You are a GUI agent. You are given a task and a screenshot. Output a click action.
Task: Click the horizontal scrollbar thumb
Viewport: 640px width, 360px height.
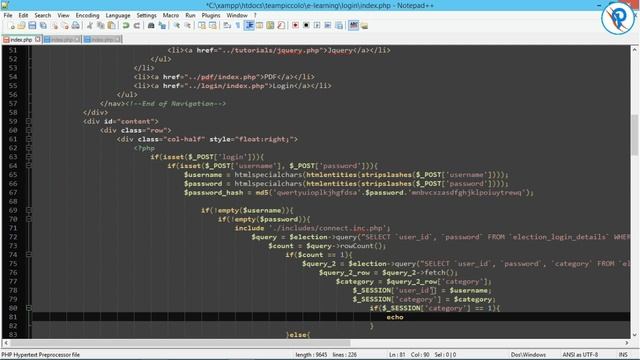(180, 343)
